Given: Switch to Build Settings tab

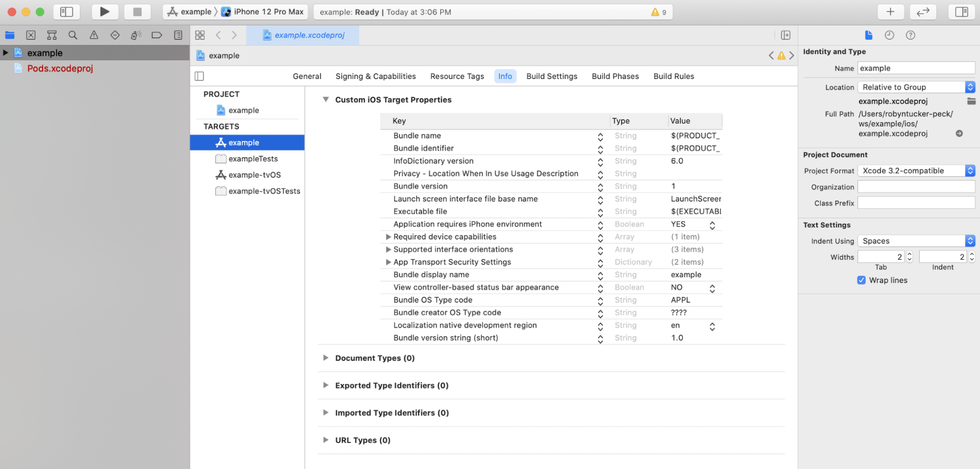Looking at the screenshot, I should pos(552,76).
